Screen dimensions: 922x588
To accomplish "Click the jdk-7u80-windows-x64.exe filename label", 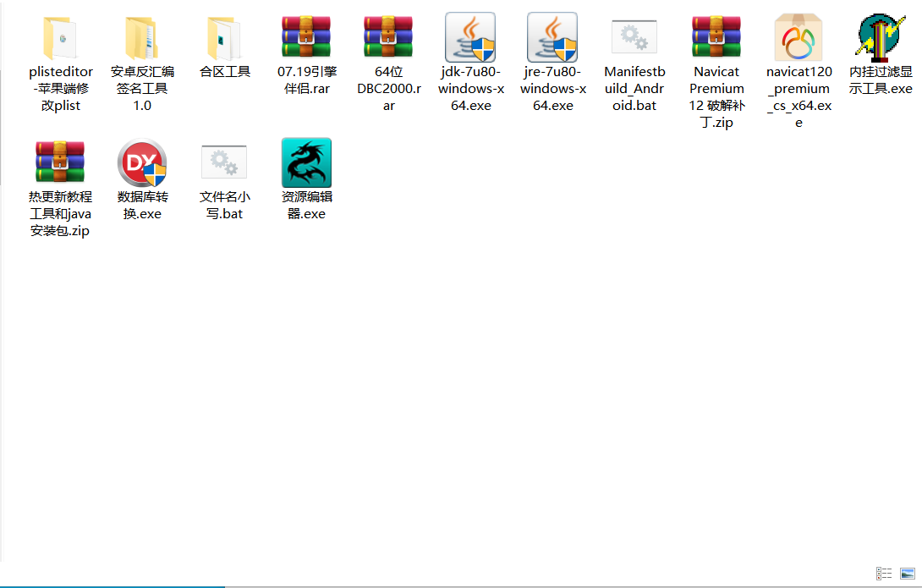I will click(x=470, y=89).
